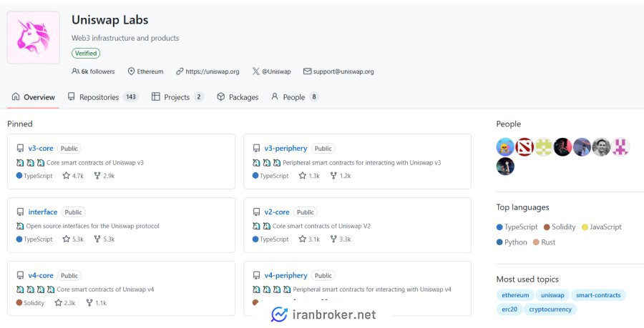Click the fork icon on v4-core
The height and width of the screenshot is (328, 644).
point(89,302)
